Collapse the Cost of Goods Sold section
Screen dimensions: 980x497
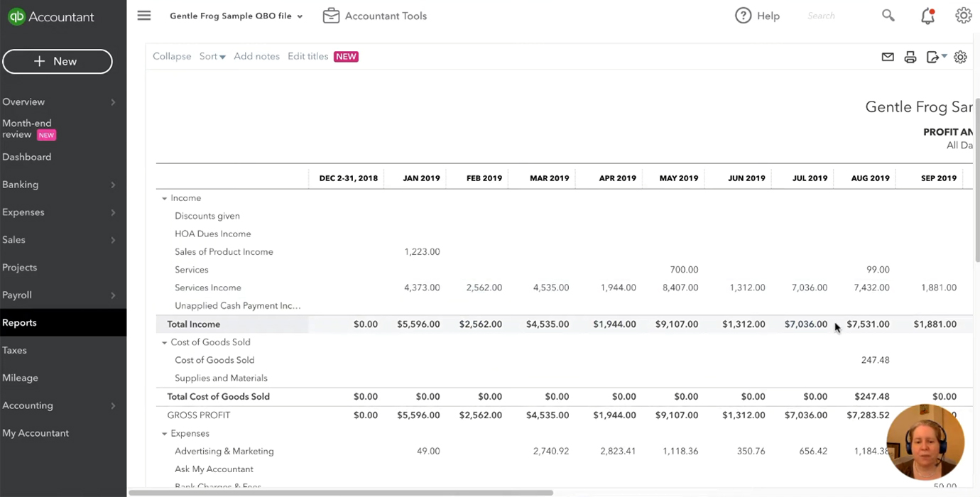pos(165,343)
